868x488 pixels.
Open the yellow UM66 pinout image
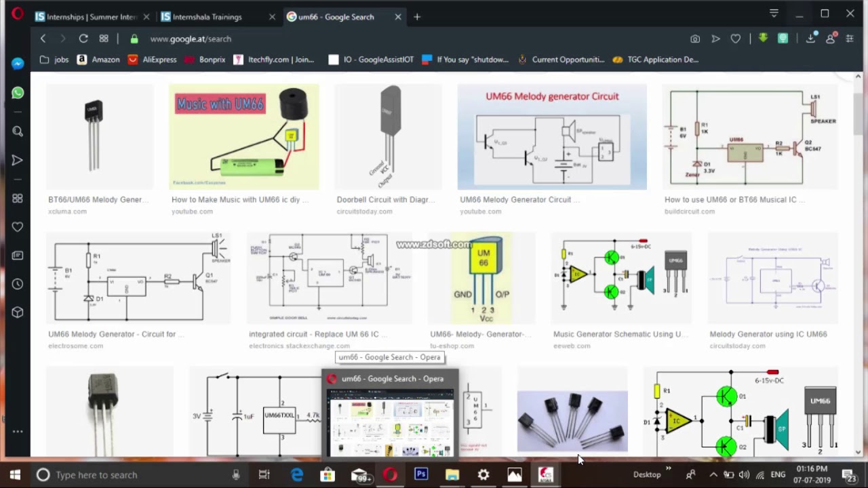click(481, 278)
